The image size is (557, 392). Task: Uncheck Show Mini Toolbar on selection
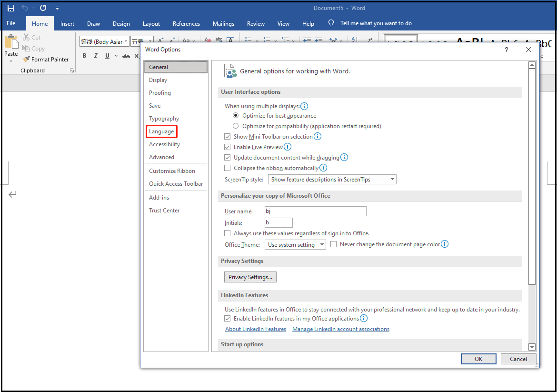[228, 137]
